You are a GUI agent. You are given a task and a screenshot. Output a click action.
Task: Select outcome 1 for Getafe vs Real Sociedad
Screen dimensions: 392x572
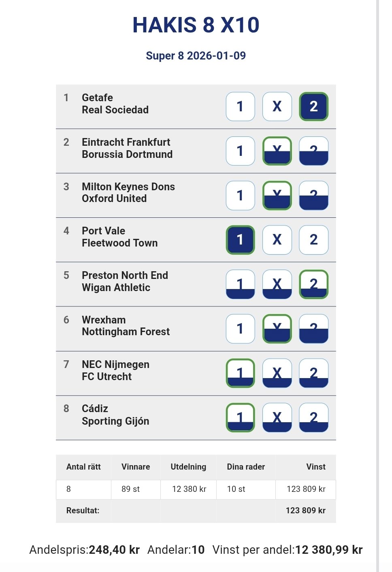[240, 106]
